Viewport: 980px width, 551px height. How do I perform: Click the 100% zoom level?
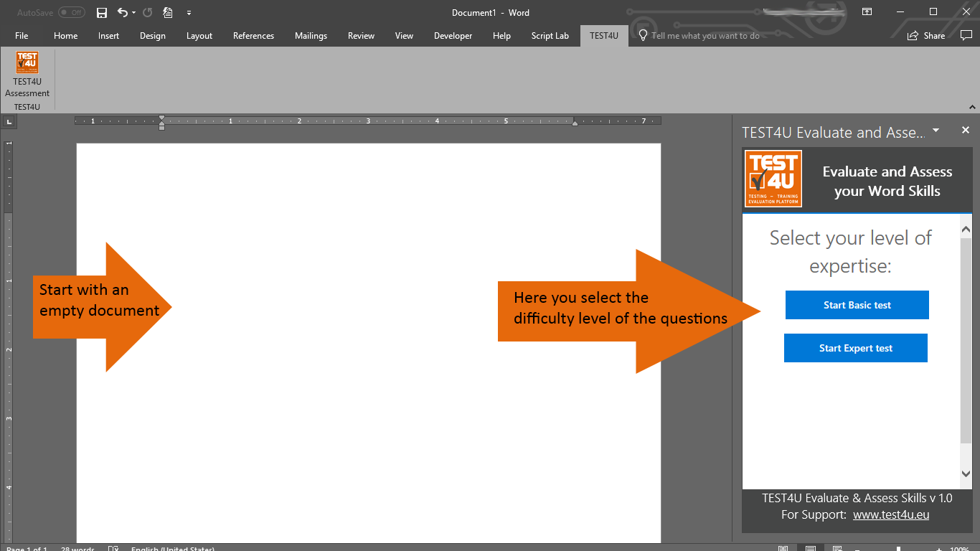(960, 549)
